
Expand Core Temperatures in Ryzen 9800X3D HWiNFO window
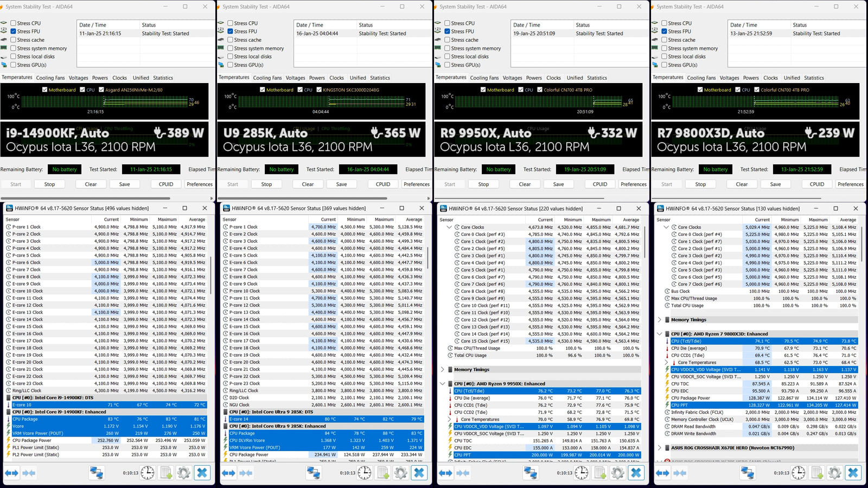pyautogui.click(x=666, y=362)
